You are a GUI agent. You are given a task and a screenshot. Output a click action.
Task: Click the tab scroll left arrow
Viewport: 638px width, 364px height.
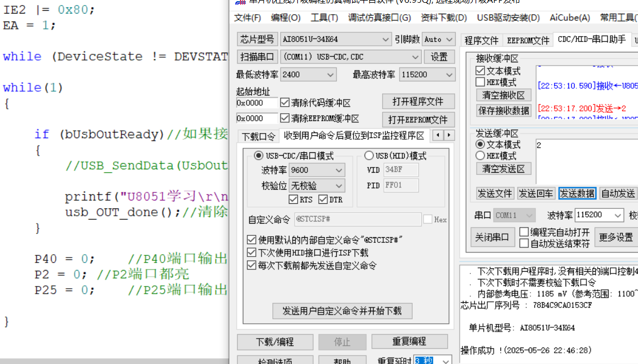[x=438, y=135]
